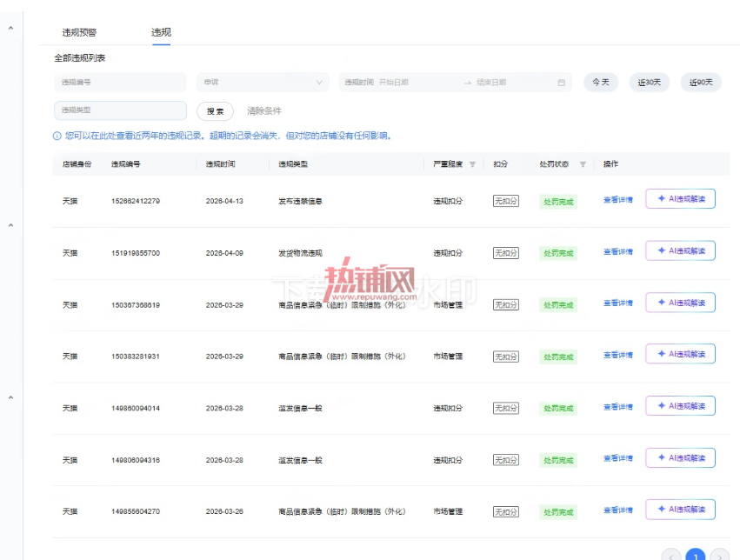Viewport: 740px width, 560px height.
Task: Collapse the top sidebar section chevron
Action: 10,29
